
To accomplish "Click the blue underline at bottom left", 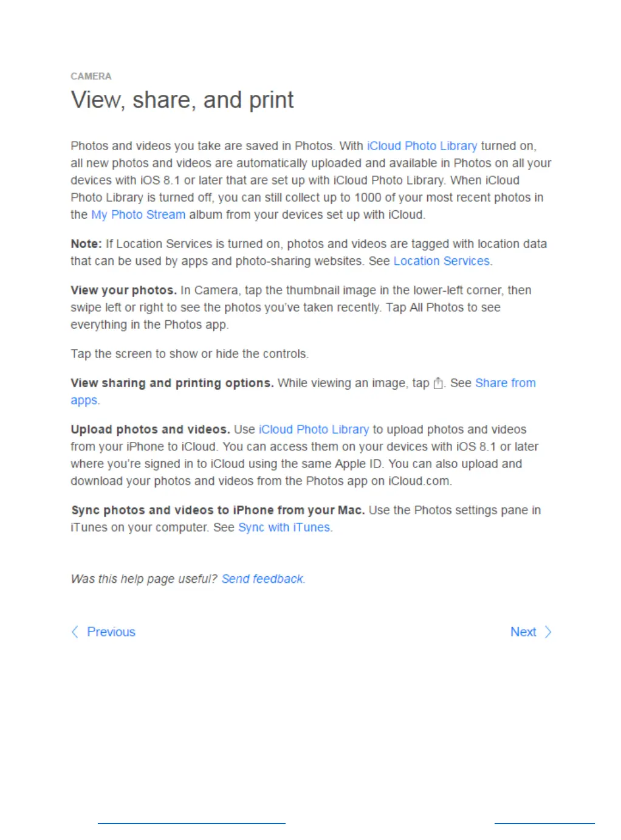I will pos(191,824).
